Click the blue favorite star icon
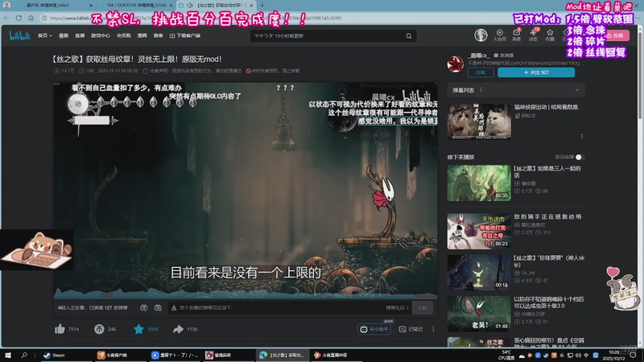644x362 pixels. [x=138, y=329]
